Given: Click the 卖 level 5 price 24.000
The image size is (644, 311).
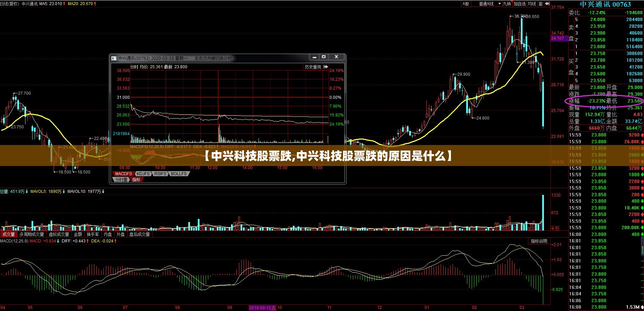Looking at the screenshot, I should [598, 19].
